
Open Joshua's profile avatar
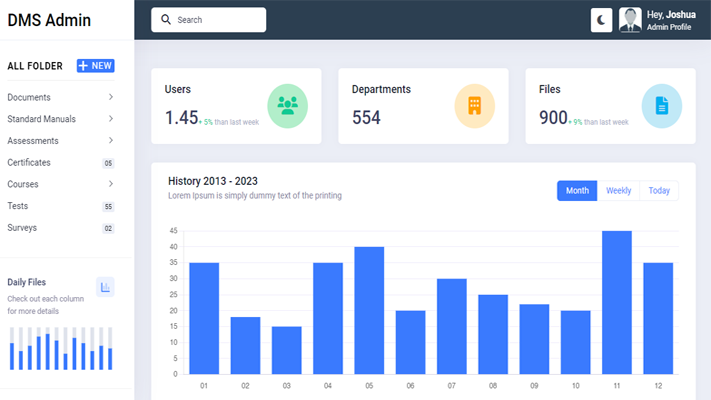point(630,20)
